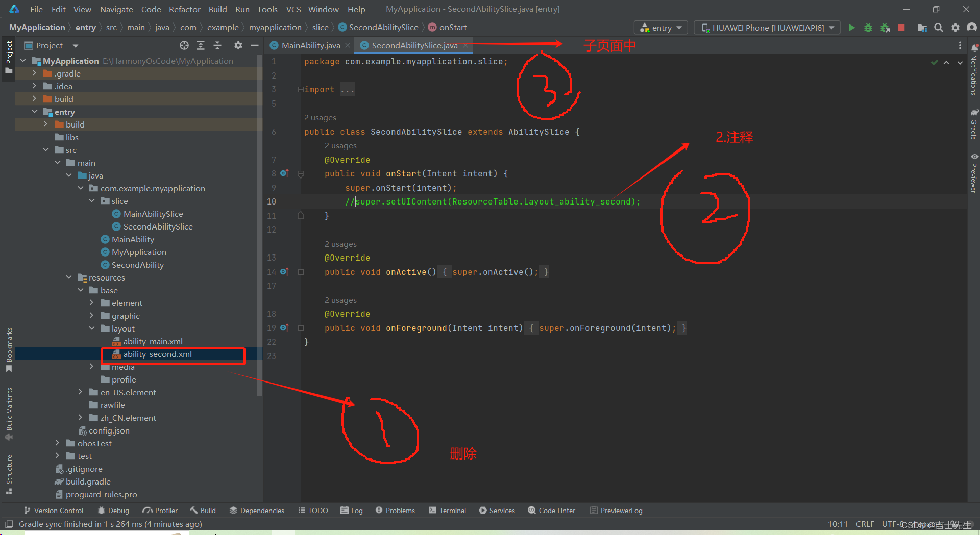
Task: Collapse all in Project panel toolbar
Action: (x=217, y=45)
